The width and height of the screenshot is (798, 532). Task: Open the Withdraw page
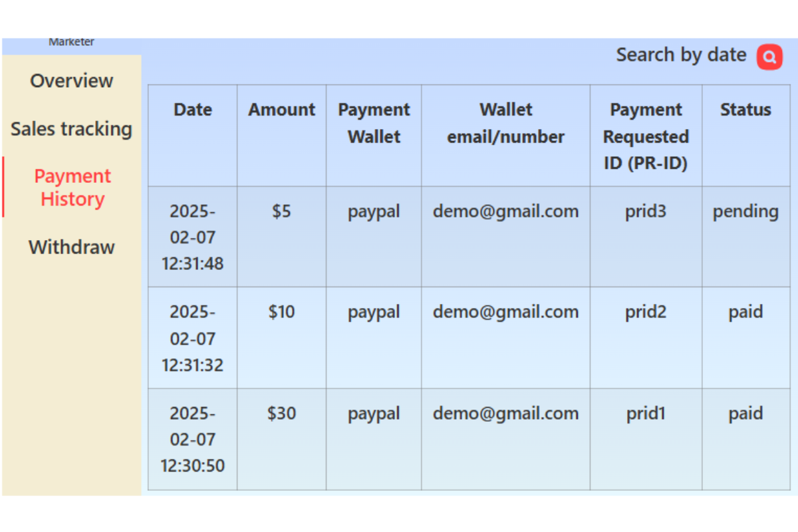click(72, 247)
